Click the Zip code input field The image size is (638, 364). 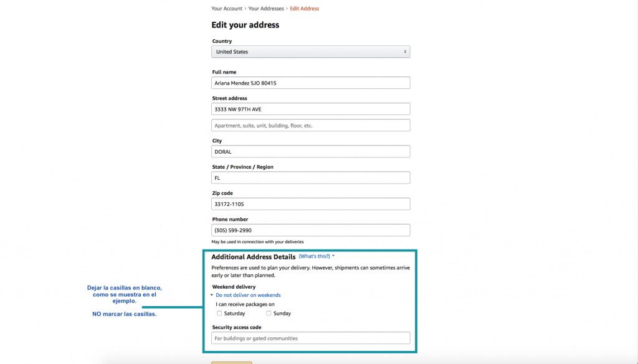click(x=310, y=204)
